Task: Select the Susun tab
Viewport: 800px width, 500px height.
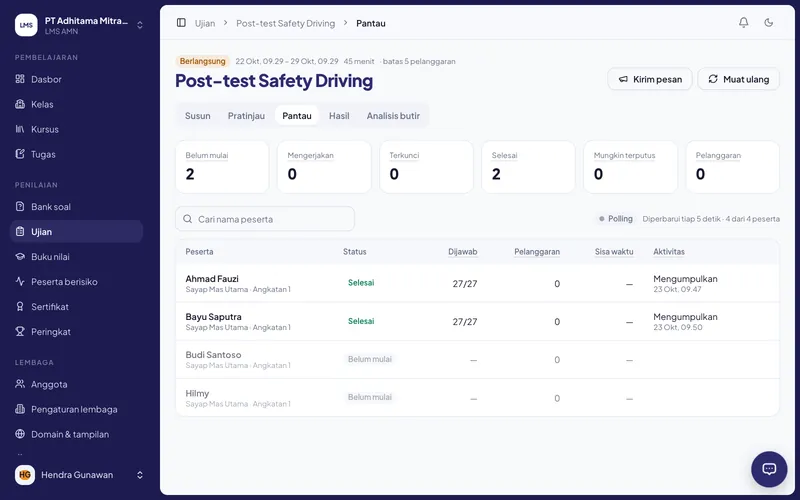Action: [x=197, y=116]
